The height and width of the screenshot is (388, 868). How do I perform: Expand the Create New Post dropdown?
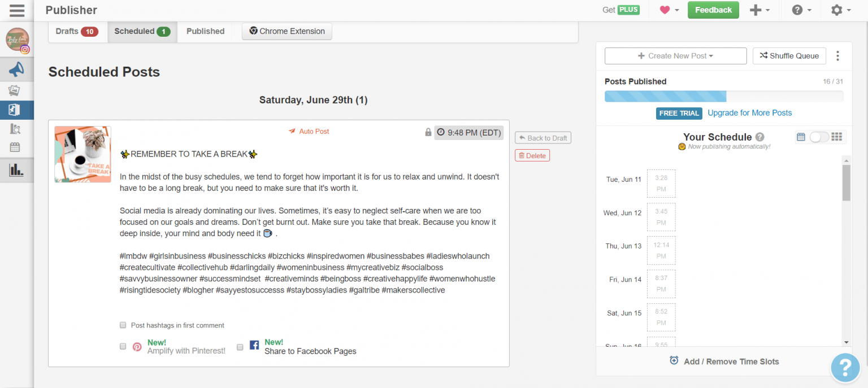click(x=675, y=56)
